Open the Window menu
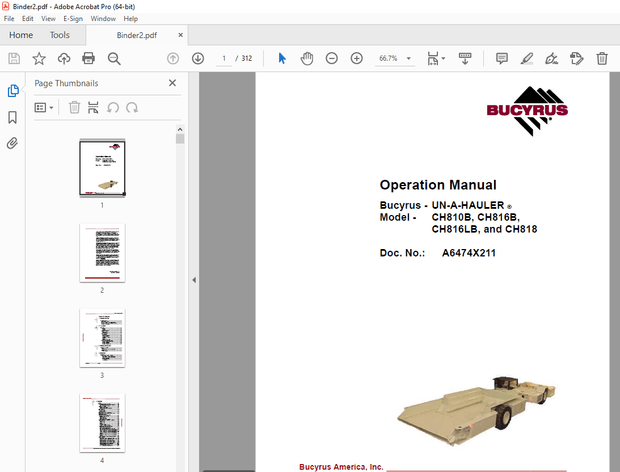The width and height of the screenshot is (620, 472). [103, 19]
